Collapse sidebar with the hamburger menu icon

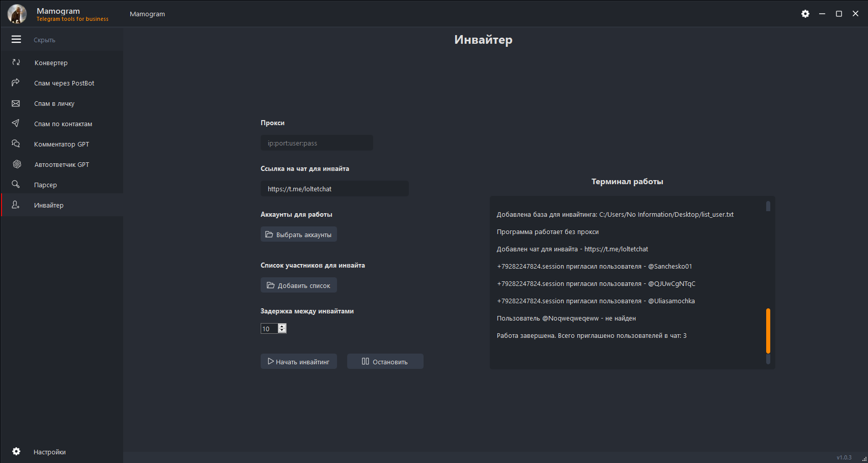coord(16,39)
